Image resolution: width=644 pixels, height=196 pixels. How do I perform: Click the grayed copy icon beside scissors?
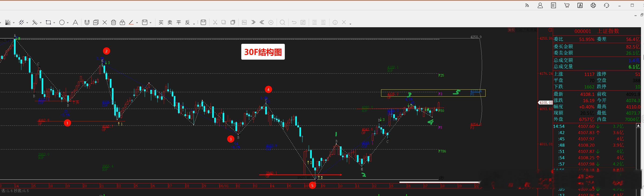[x=224, y=23]
